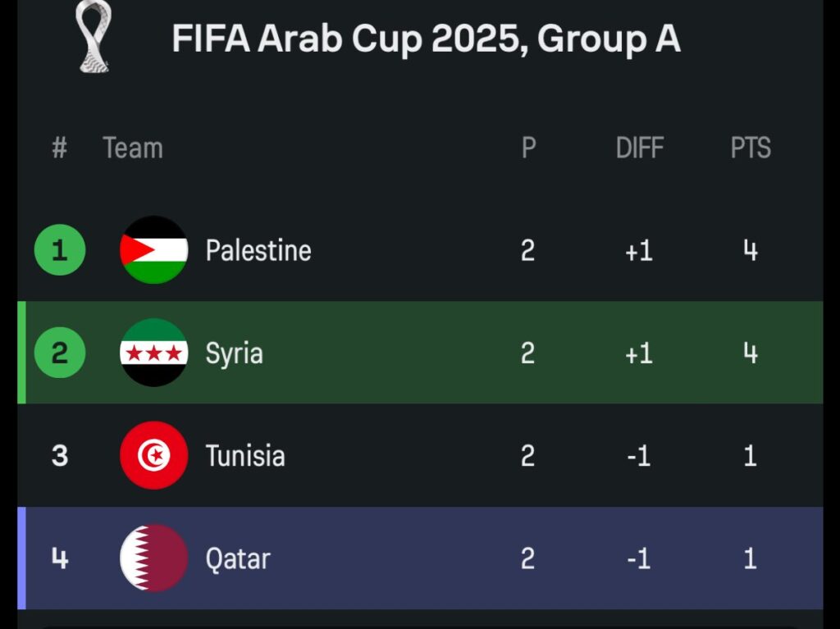Image resolution: width=840 pixels, height=629 pixels.
Task: Click the Syria flag icon
Action: (153, 353)
